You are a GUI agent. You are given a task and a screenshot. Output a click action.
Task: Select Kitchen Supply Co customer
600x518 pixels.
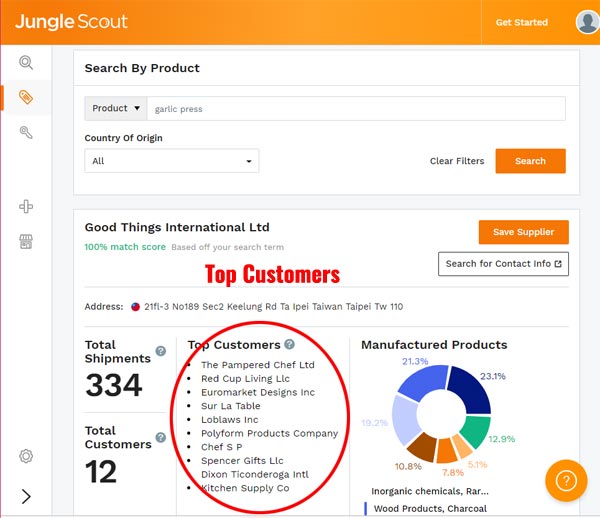pyautogui.click(x=245, y=488)
